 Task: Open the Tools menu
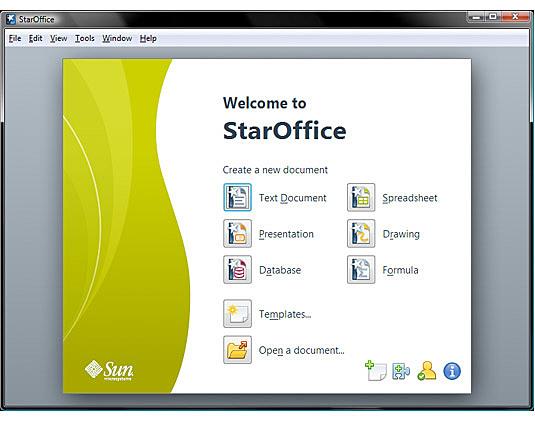(x=85, y=38)
